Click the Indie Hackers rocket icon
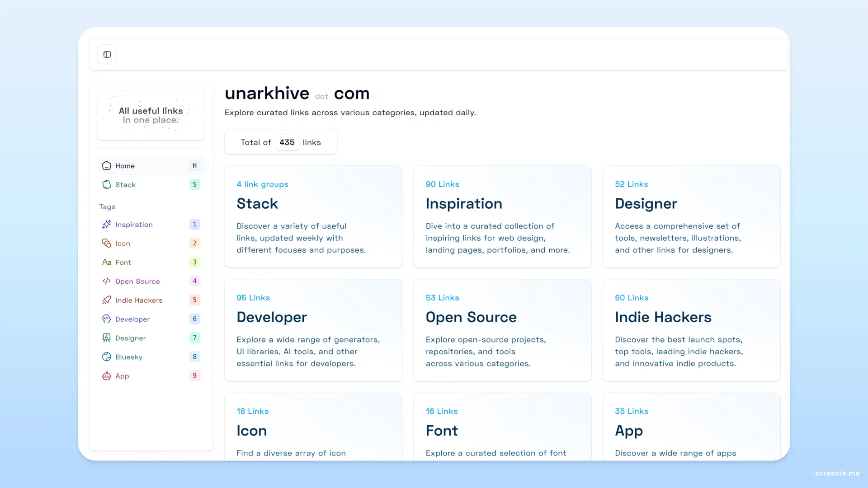 (107, 300)
